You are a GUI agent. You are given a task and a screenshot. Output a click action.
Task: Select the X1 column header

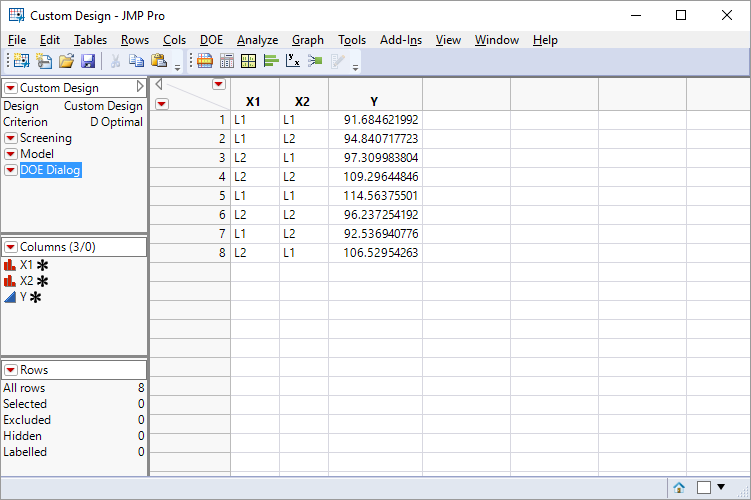(254, 95)
